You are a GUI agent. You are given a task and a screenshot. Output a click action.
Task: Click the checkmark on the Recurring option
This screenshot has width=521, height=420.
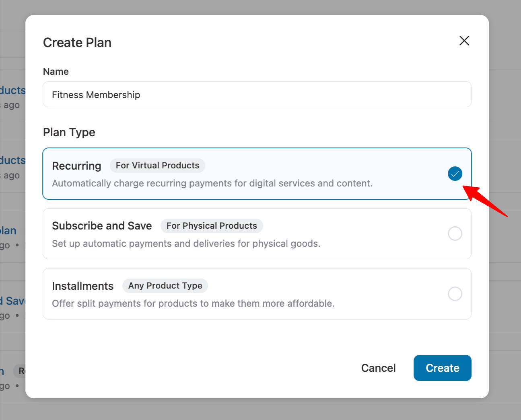(x=455, y=174)
